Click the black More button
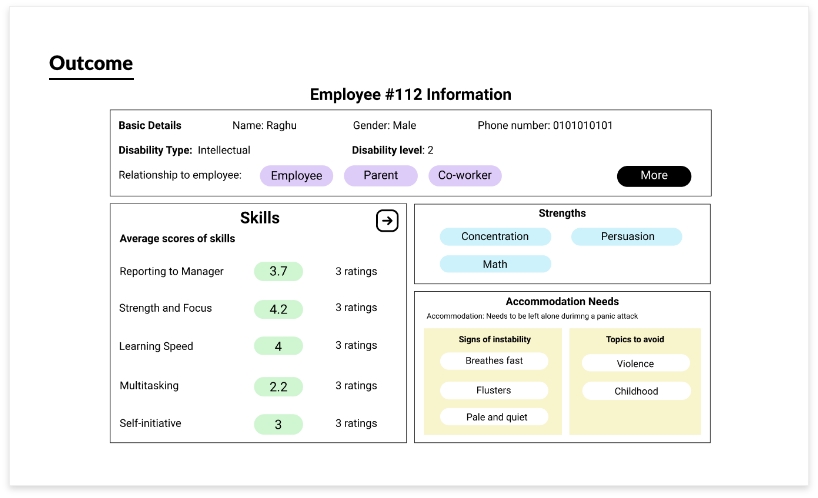 [x=654, y=176]
